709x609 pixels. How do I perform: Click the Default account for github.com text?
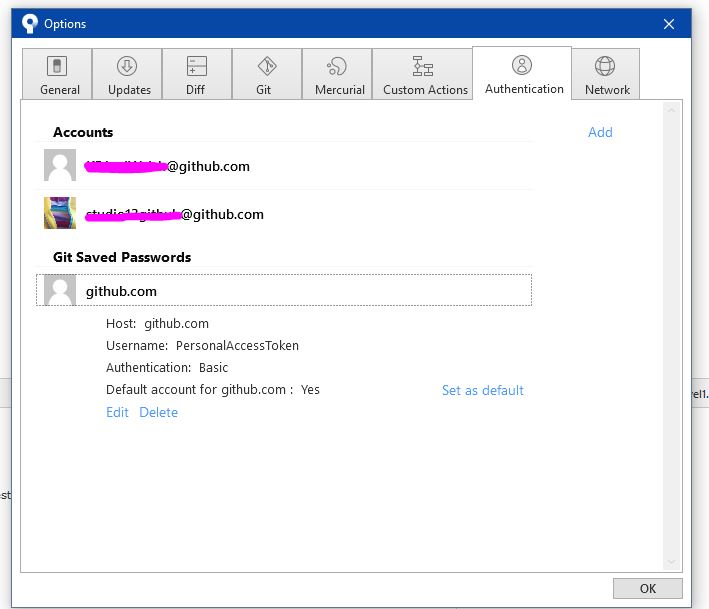pos(213,390)
